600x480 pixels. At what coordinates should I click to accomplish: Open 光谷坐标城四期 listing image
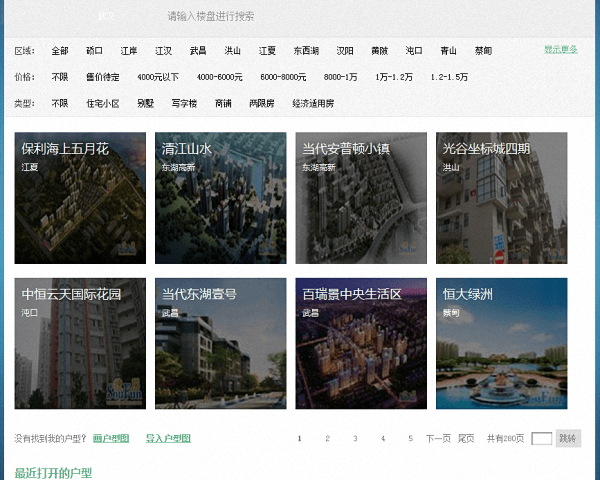coord(501,198)
